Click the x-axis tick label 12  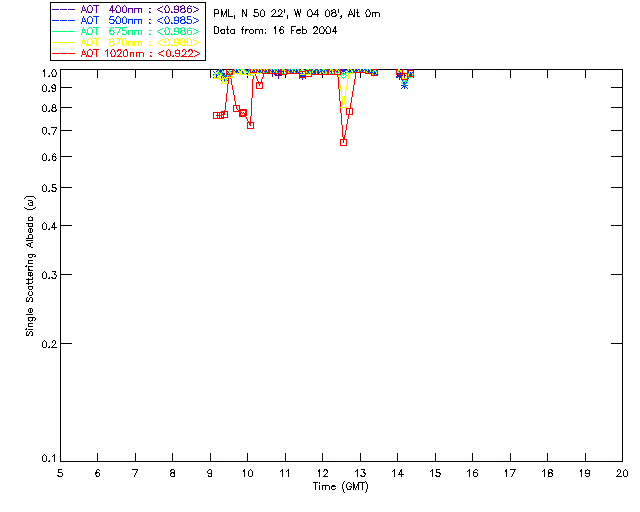pyautogui.click(x=322, y=474)
